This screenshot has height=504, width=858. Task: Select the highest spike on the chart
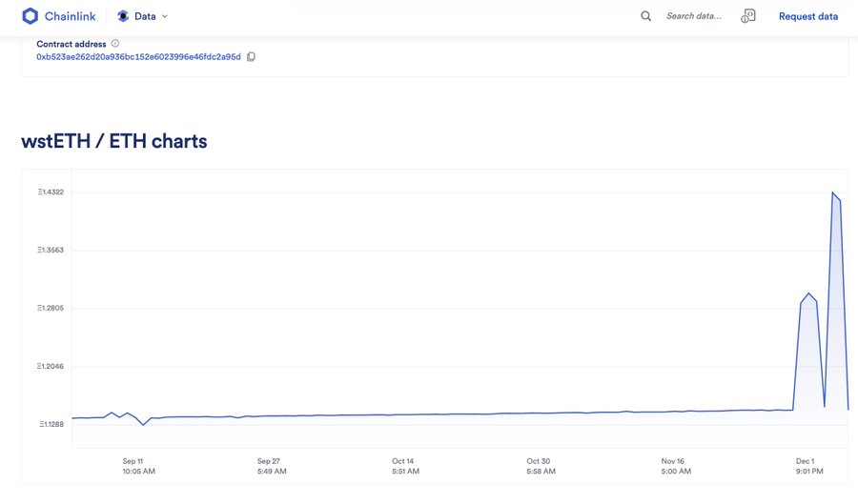coord(833,193)
